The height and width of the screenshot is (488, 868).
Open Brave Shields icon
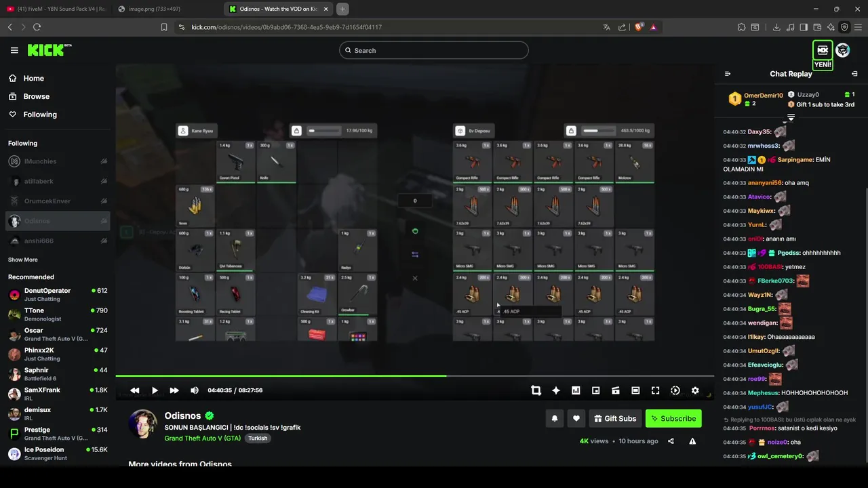(x=639, y=27)
